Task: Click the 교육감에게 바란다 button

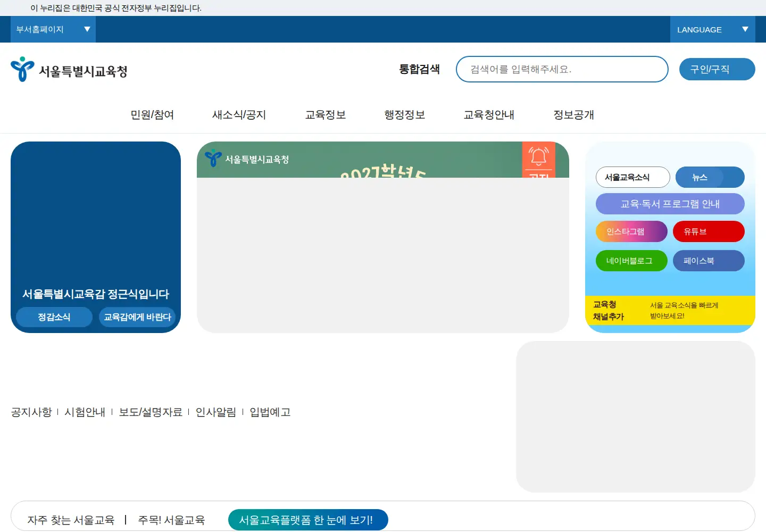Action: pos(137,317)
